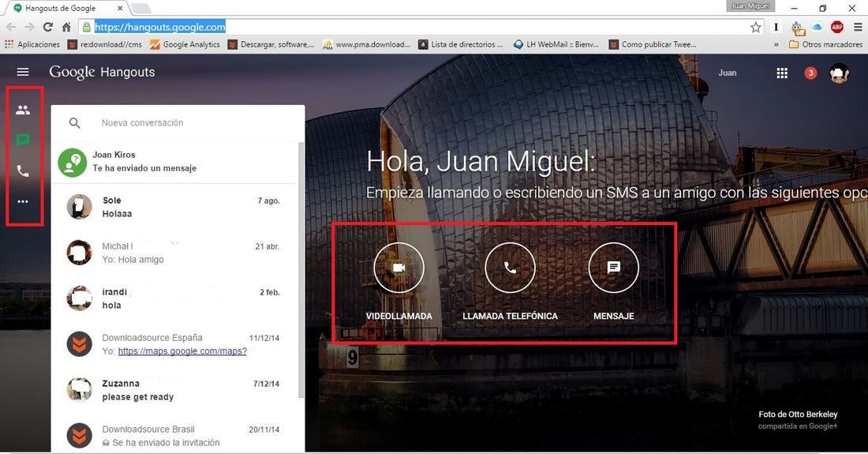
Task: Select the green Conversations sidebar icon
Action: click(x=23, y=140)
